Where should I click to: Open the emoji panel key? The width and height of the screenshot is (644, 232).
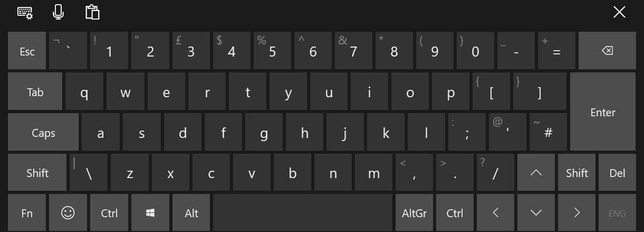(x=68, y=213)
